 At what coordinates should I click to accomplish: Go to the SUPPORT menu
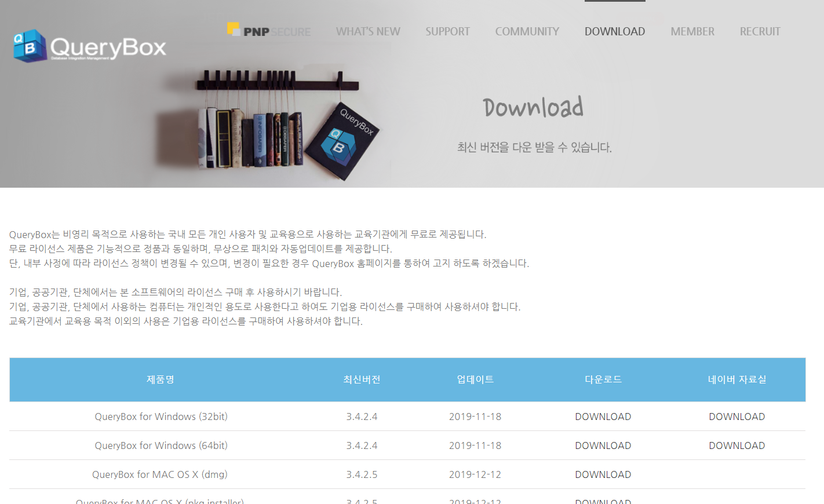pos(447,32)
